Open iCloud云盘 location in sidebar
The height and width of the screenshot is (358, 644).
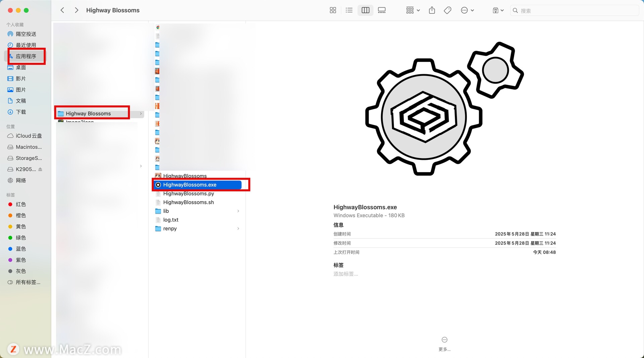[x=29, y=136]
